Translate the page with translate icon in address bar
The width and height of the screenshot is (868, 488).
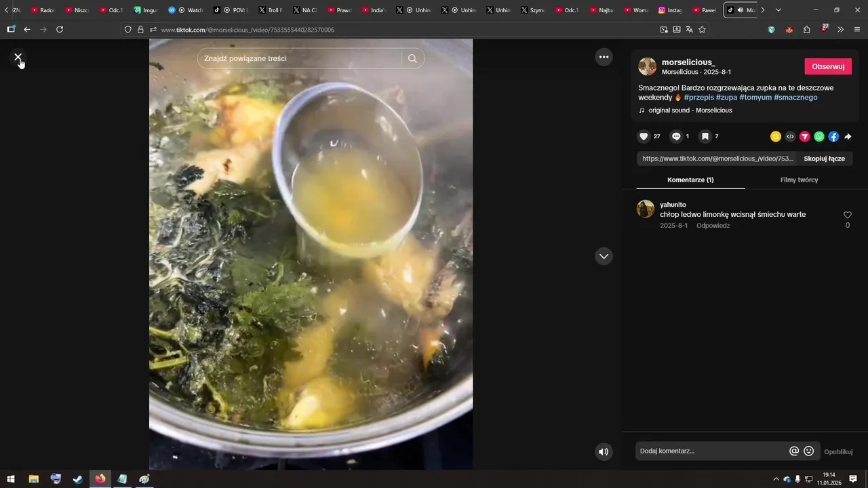point(689,30)
